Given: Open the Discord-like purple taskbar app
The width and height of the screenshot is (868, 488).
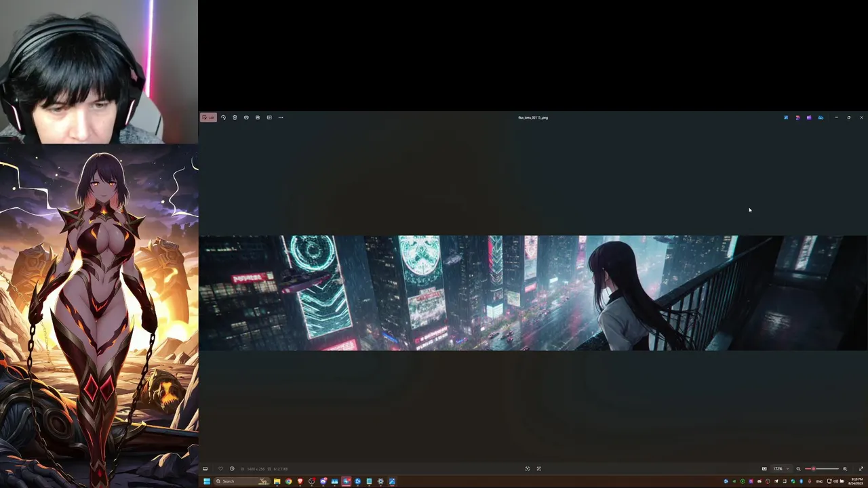Looking at the screenshot, I should (x=323, y=481).
